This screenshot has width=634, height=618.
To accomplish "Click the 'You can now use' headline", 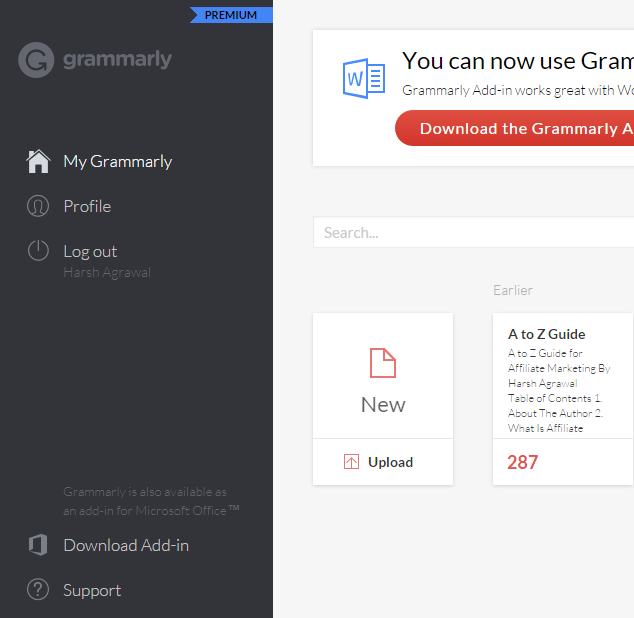I will pos(518,61).
